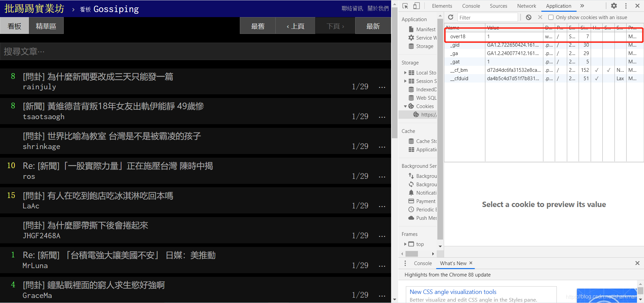Expand the Local Storage tree node
Image resolution: width=644 pixels, height=303 pixels.
click(x=405, y=73)
